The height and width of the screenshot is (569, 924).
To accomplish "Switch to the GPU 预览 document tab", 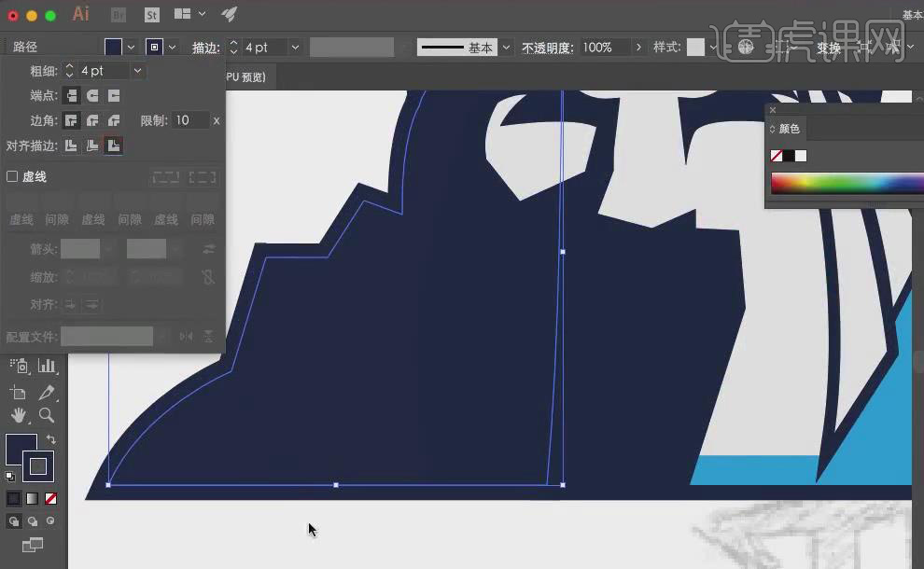I will coord(245,77).
